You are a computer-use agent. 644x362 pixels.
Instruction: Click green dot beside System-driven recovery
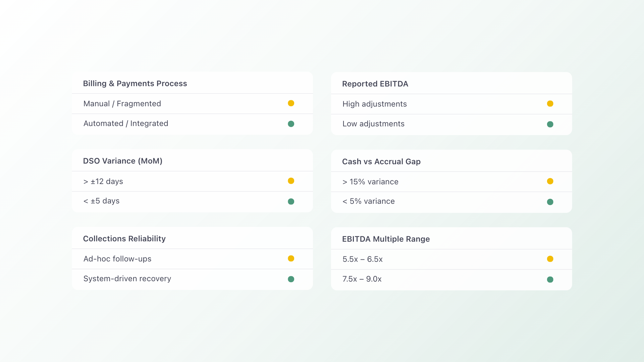291,279
